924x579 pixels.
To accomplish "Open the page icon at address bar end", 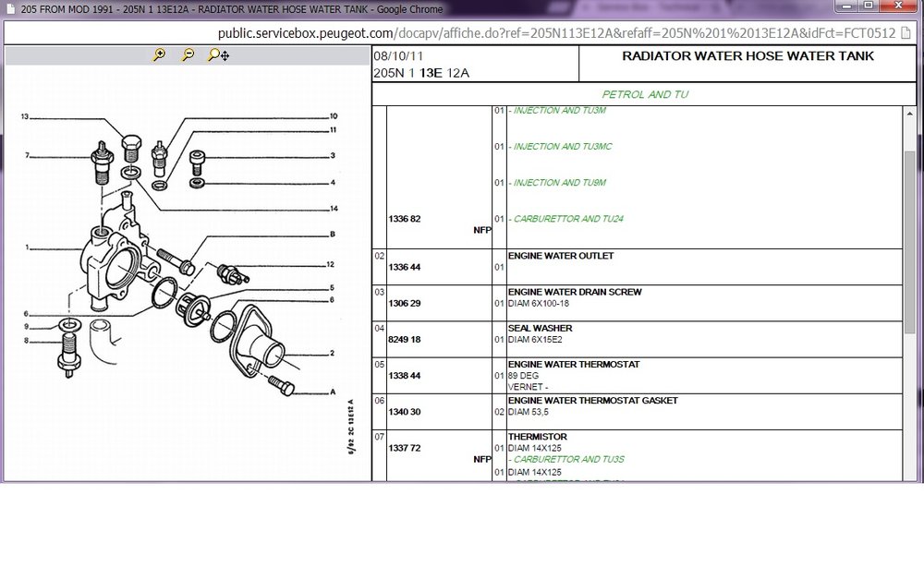I will 906,33.
